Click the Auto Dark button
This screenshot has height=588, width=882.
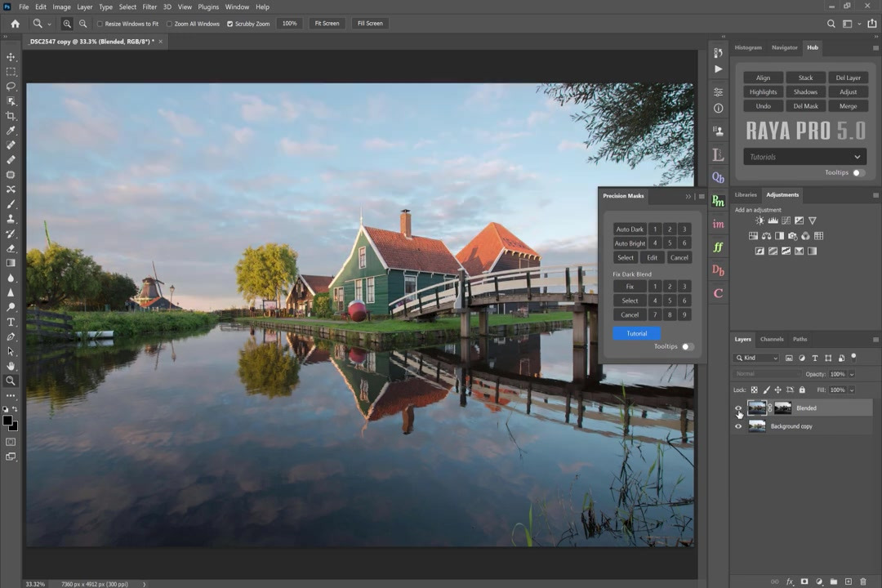630,229
